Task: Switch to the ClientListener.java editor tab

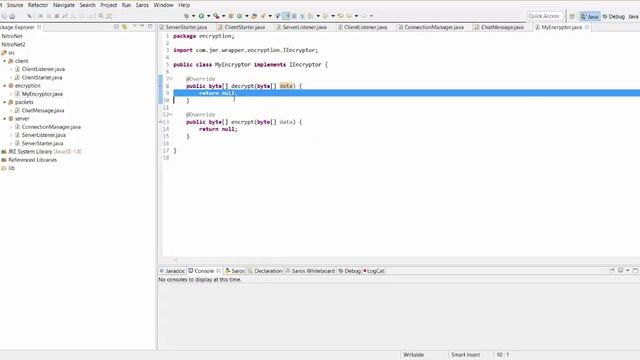Action: (365, 27)
